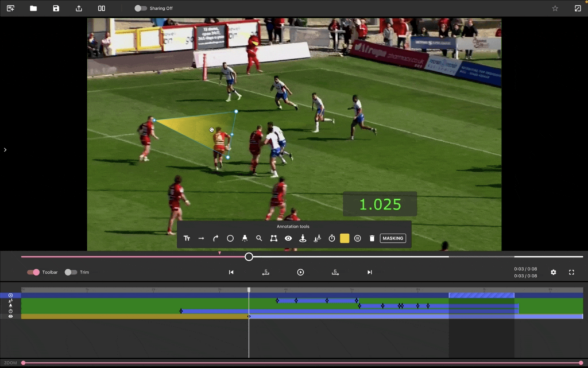Click the trash icon to delete annotations

coord(371,238)
